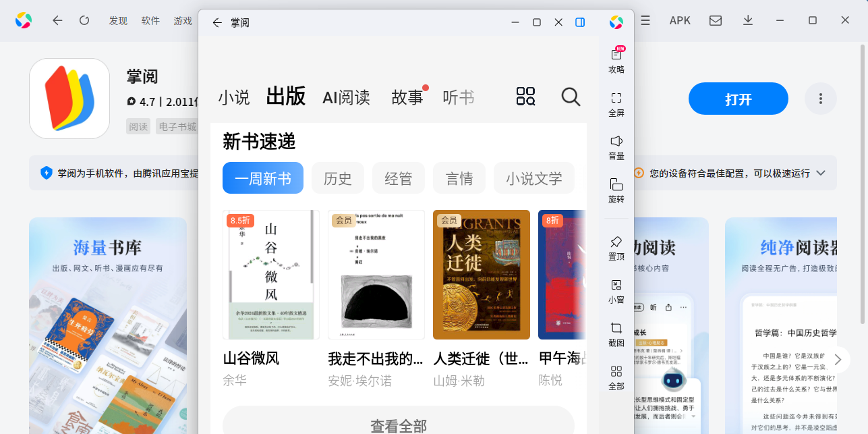Switch to 小窗 mini window mode
Image resolution: width=868 pixels, height=434 pixels.
pyautogui.click(x=616, y=291)
